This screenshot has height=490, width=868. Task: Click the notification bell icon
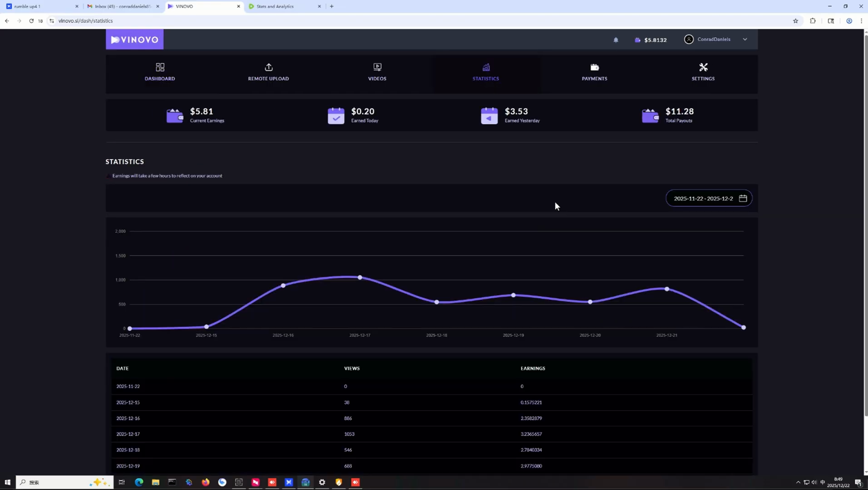tap(616, 40)
